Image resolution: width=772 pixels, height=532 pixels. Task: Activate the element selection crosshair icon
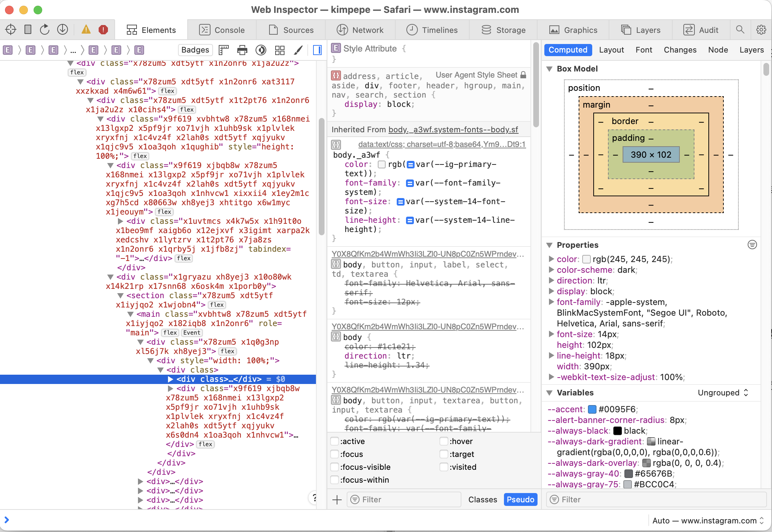click(11, 30)
